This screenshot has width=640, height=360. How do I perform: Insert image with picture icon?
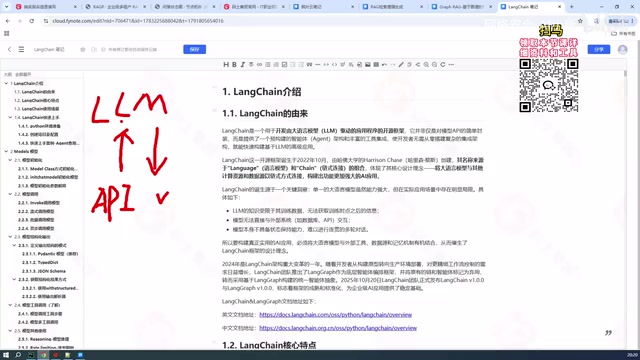tap(368, 64)
